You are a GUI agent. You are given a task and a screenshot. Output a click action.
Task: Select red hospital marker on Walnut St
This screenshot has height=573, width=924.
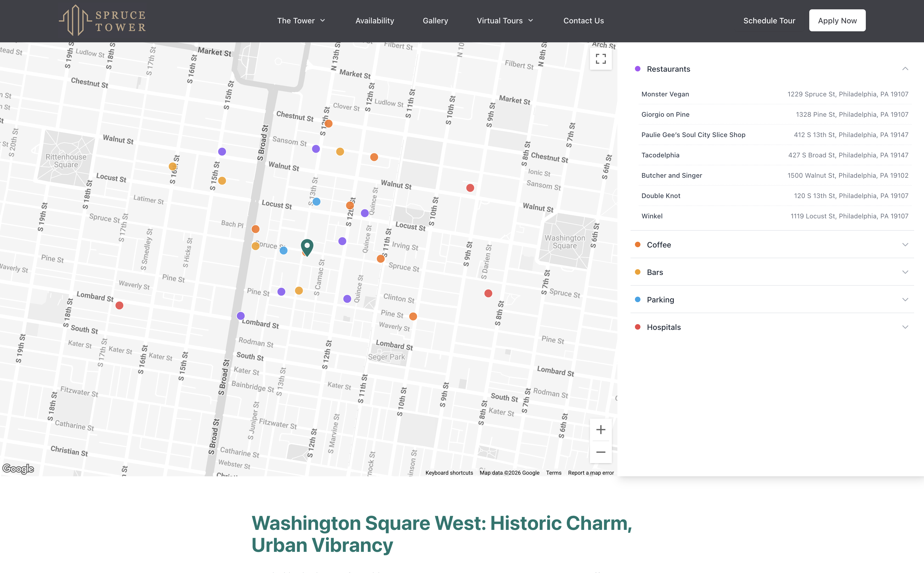(470, 188)
